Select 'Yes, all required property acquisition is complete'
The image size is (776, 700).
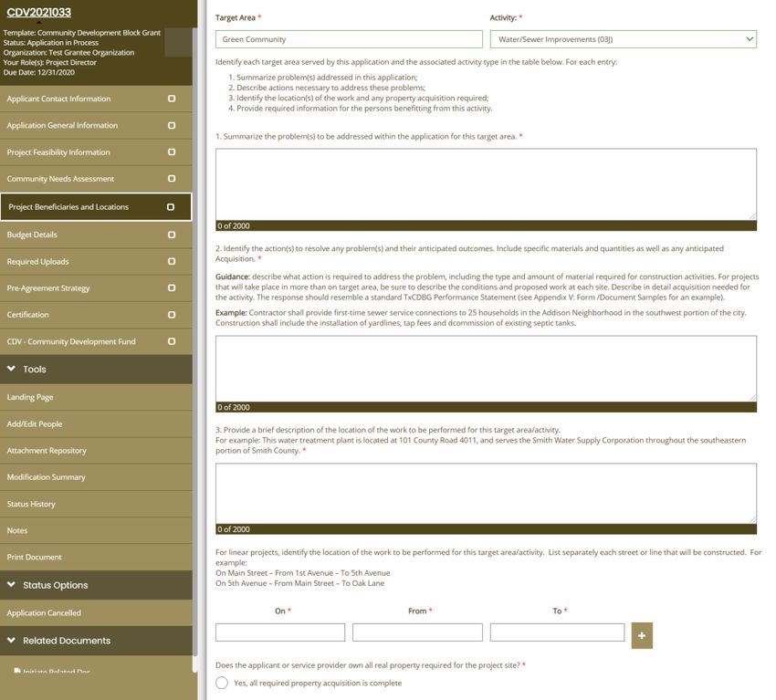222,684
